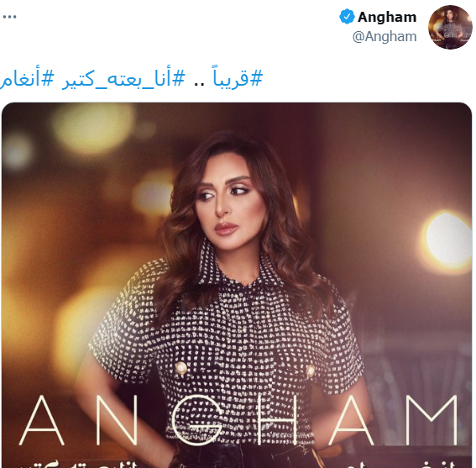
Task: Click the large blurred bokeh circle at poster top-left
Action: tap(92, 128)
